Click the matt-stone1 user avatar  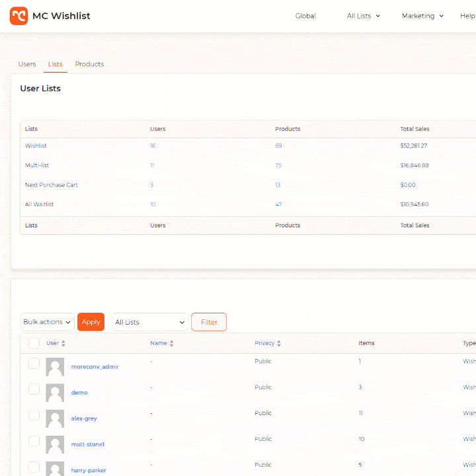click(55, 444)
